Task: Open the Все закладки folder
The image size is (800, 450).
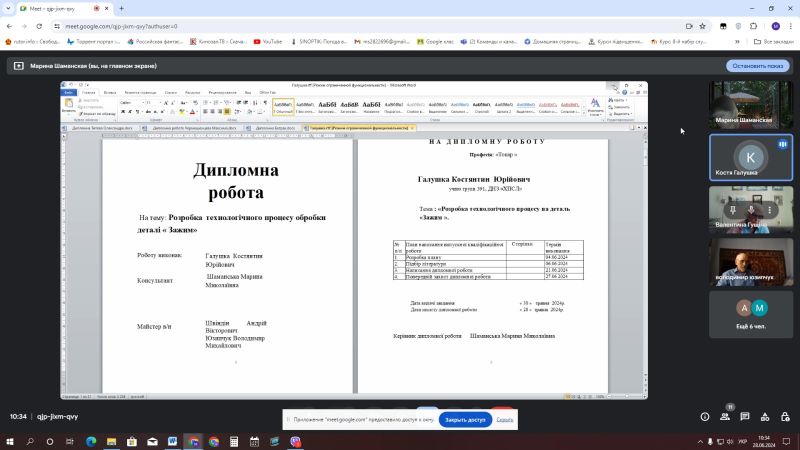Action: [x=773, y=42]
